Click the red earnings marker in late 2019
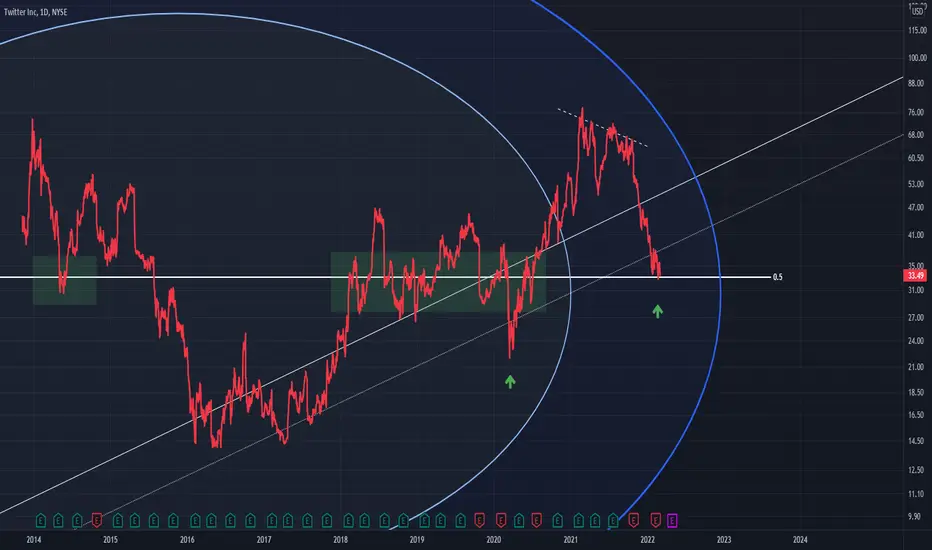Image resolution: width=932 pixels, height=550 pixels. 479,521
